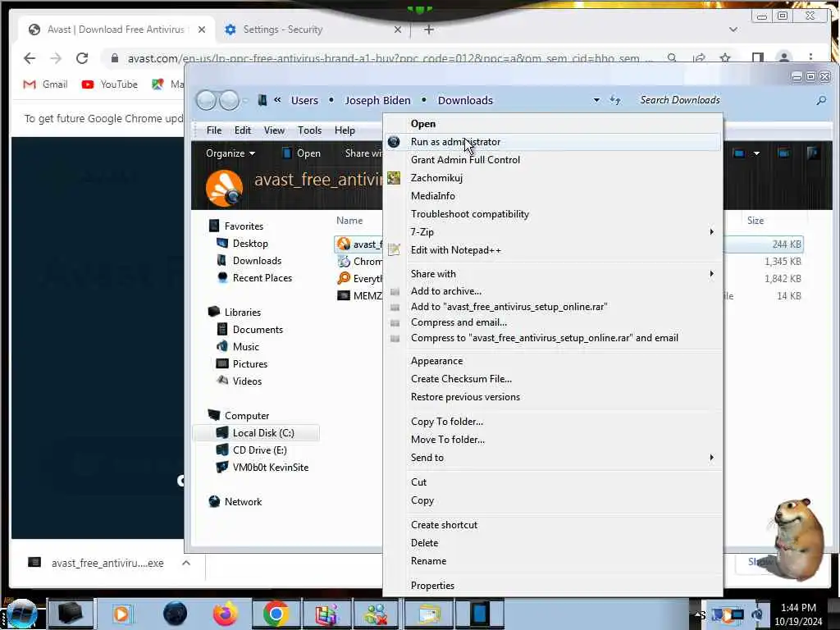Viewport: 840px width, 630px height.
Task: Click the Explorer back navigation button
Action: 206,100
